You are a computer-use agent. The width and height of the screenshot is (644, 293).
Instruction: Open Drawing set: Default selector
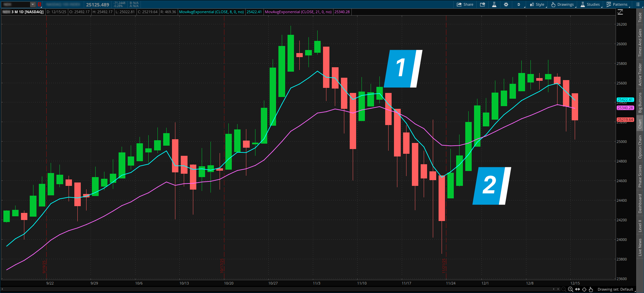click(615, 289)
